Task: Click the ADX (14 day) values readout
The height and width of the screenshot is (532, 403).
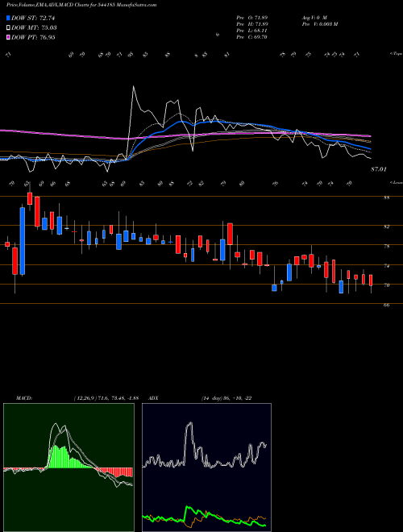Action: [226, 398]
